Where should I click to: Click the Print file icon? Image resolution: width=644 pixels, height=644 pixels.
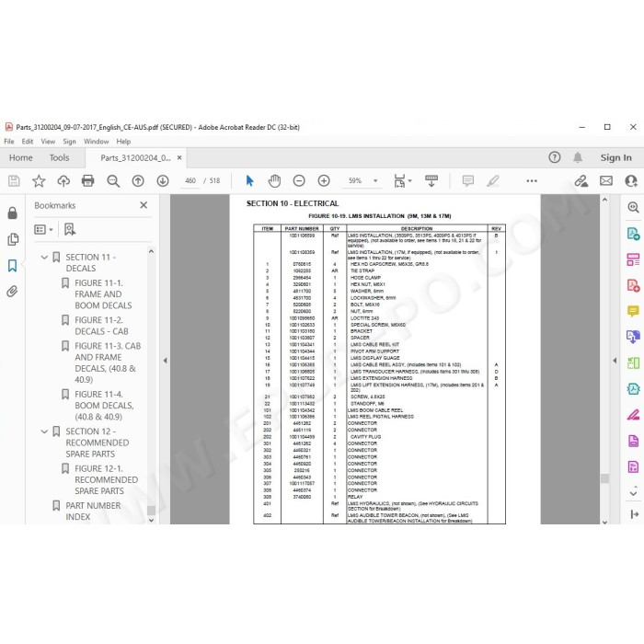(88, 180)
